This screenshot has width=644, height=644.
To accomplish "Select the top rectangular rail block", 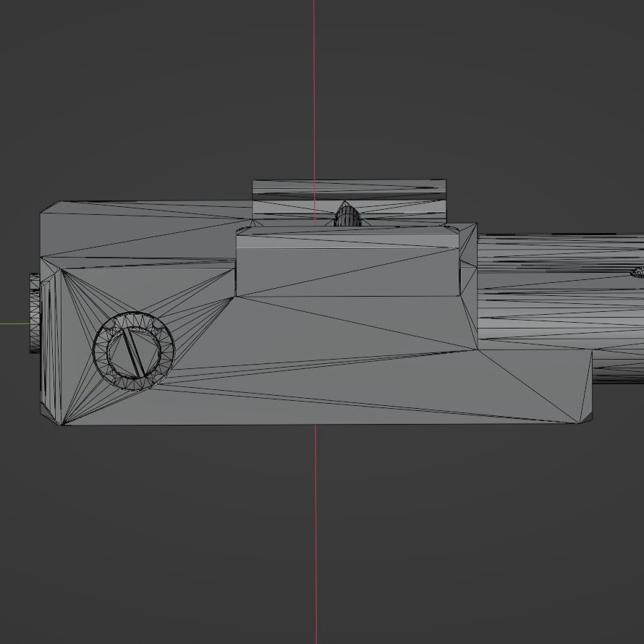I will pyautogui.click(x=349, y=201).
